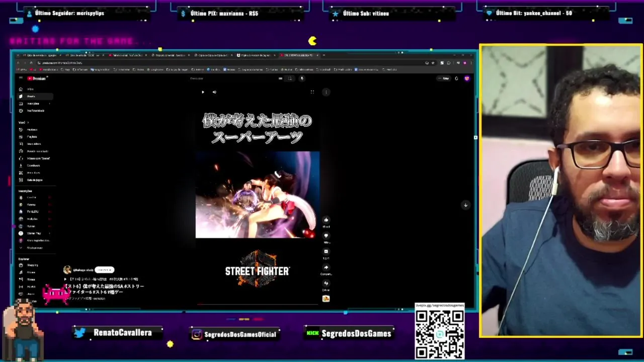Open the YouTube hamburger guide menu
This screenshot has height=362, width=644.
(21, 78)
